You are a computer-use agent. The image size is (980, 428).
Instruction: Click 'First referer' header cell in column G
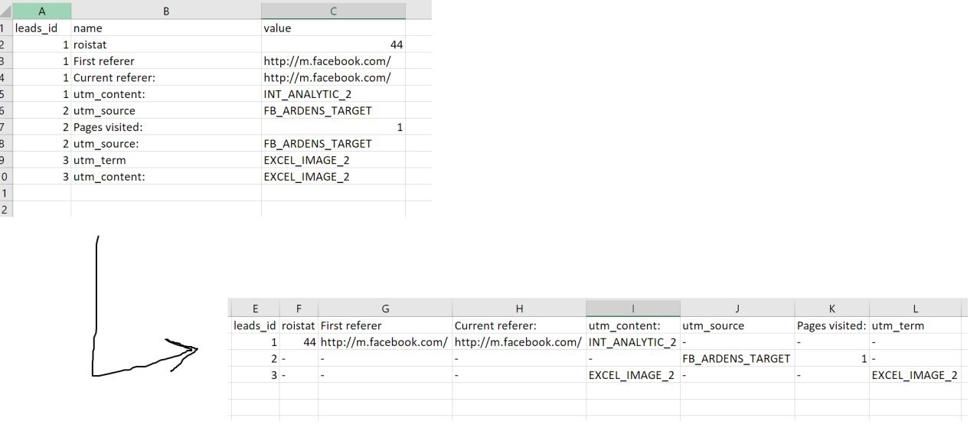tap(385, 325)
